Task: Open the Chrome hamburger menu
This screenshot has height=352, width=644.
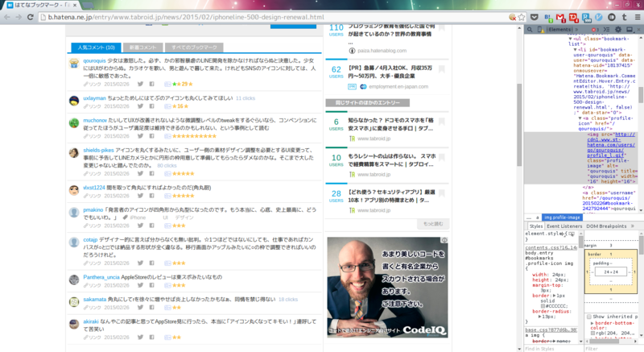Action: [x=638, y=17]
